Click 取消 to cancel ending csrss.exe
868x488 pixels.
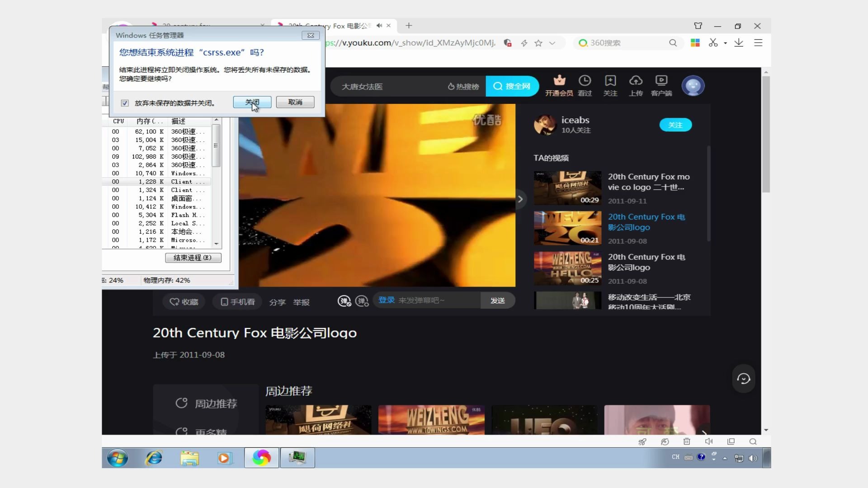295,102
